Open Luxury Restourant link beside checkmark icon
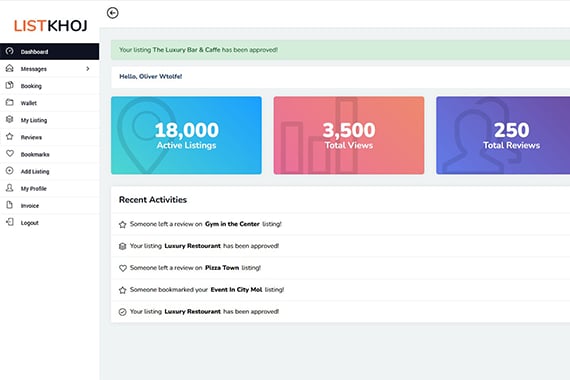Screen dimensions: 570x380 click(x=192, y=311)
